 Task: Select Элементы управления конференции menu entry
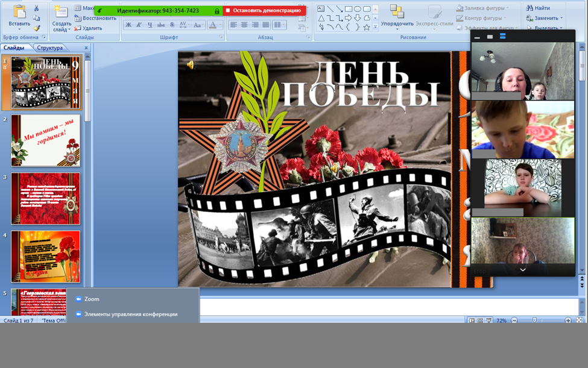click(130, 314)
